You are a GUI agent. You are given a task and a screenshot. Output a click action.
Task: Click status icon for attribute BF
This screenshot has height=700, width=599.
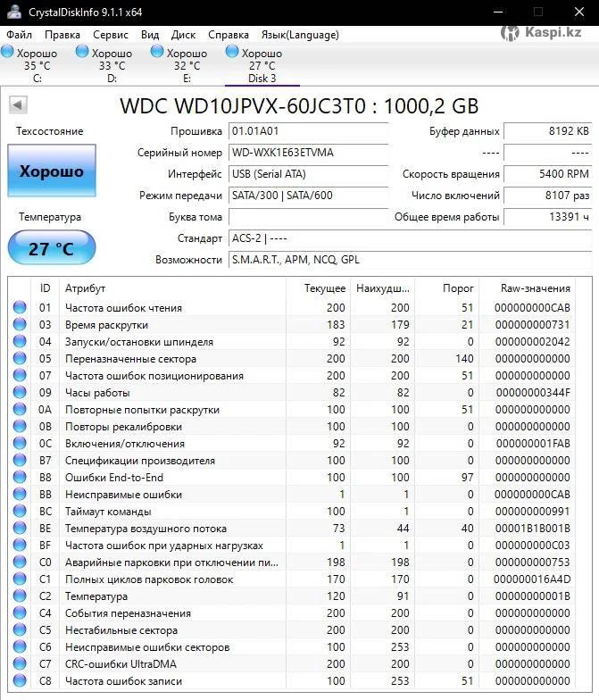pos(20,545)
